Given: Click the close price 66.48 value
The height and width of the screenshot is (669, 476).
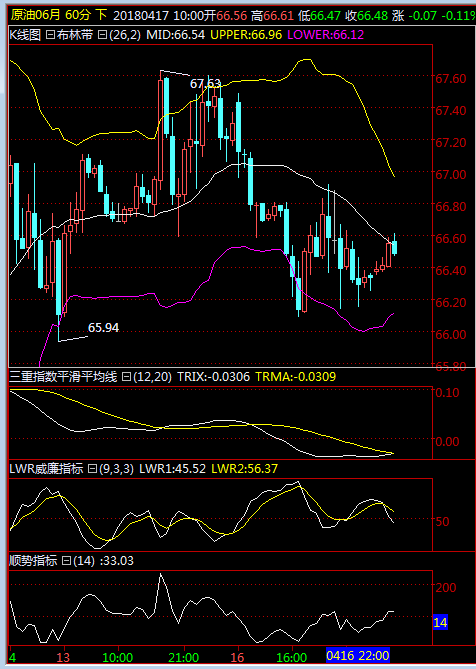Looking at the screenshot, I should (x=372, y=16).
